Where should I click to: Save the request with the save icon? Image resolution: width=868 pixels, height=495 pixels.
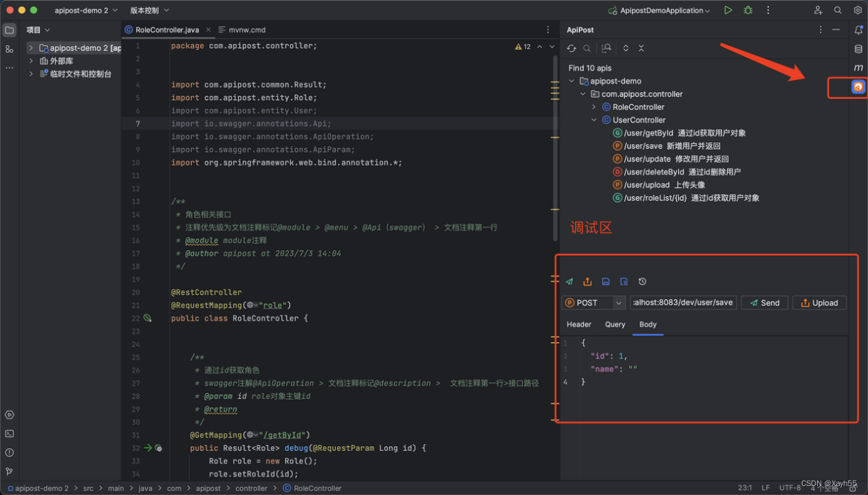pos(605,281)
